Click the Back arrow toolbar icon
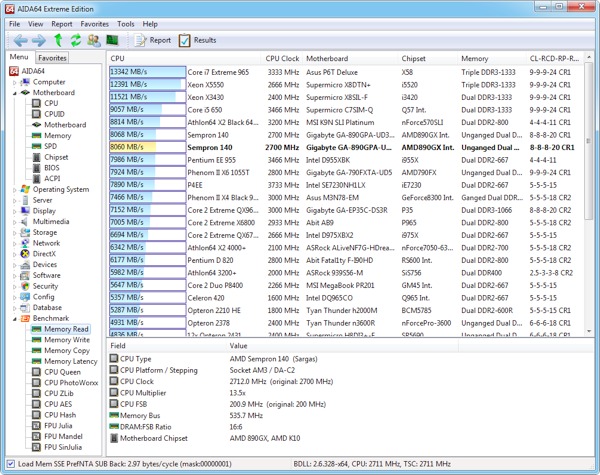600x475 pixels. coord(19,41)
